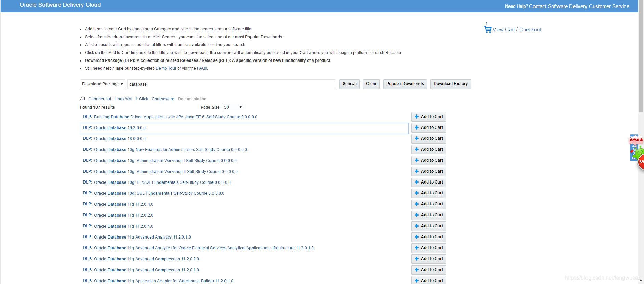Open the Download Package category dropdown

(x=103, y=84)
